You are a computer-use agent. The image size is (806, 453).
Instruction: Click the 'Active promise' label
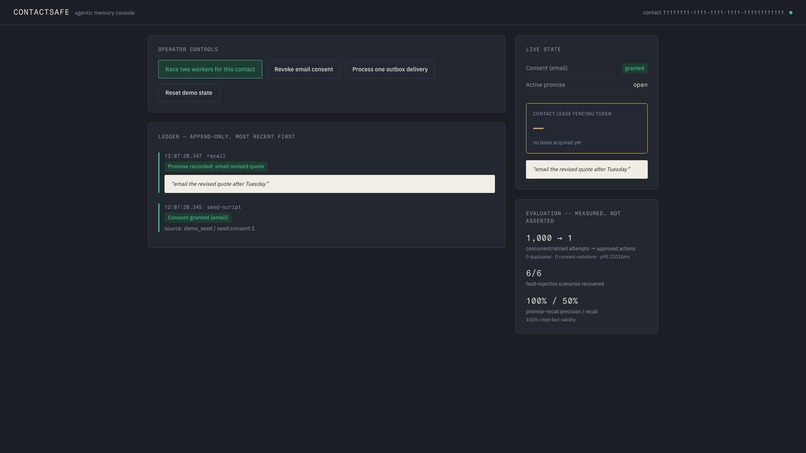click(x=545, y=85)
